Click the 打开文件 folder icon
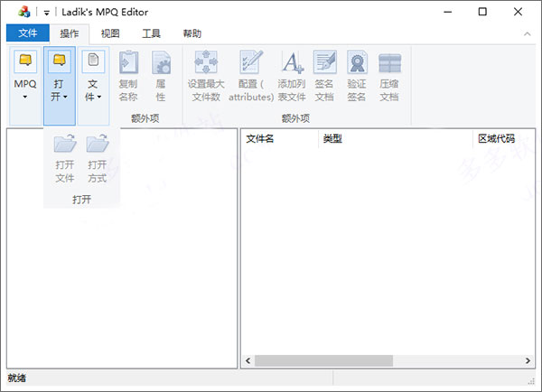This screenshot has height=392, width=542. (x=65, y=144)
